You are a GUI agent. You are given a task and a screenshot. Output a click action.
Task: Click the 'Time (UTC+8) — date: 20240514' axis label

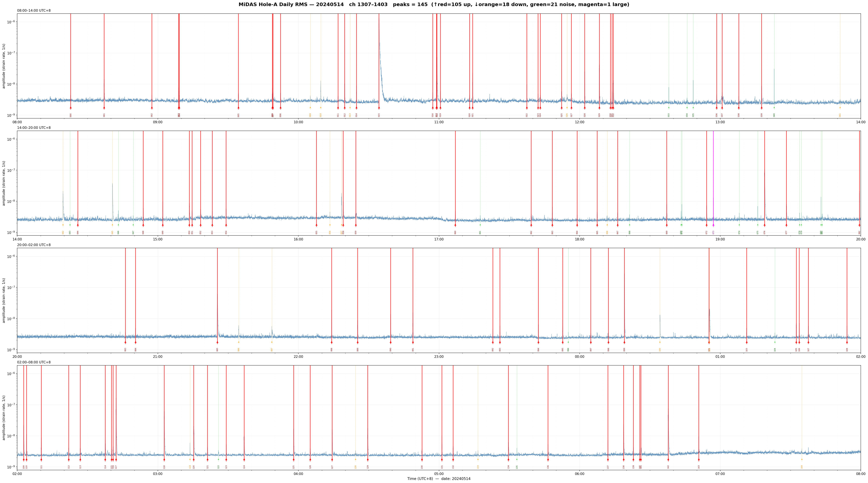pos(439,479)
